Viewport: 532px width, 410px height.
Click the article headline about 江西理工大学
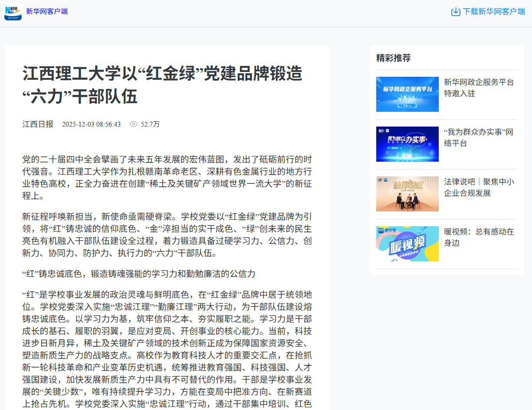pos(162,85)
